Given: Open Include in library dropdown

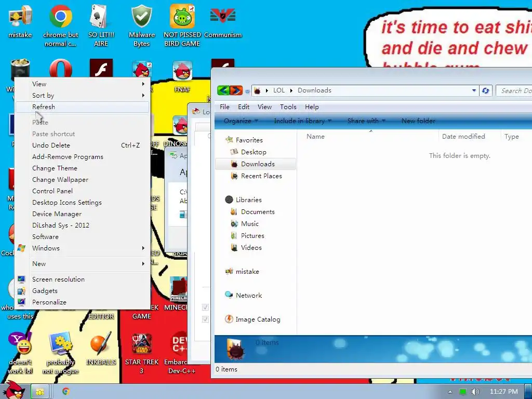Looking at the screenshot, I should pyautogui.click(x=302, y=121).
